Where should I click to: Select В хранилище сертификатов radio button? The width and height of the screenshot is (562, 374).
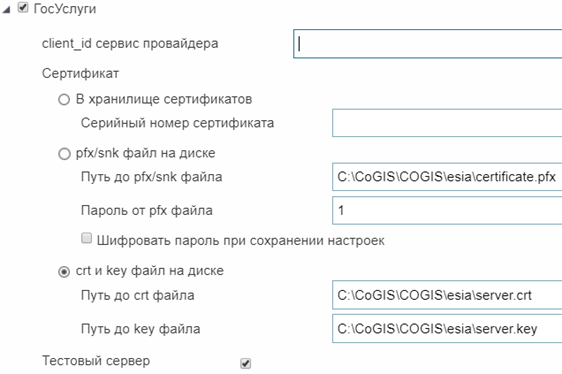64,99
